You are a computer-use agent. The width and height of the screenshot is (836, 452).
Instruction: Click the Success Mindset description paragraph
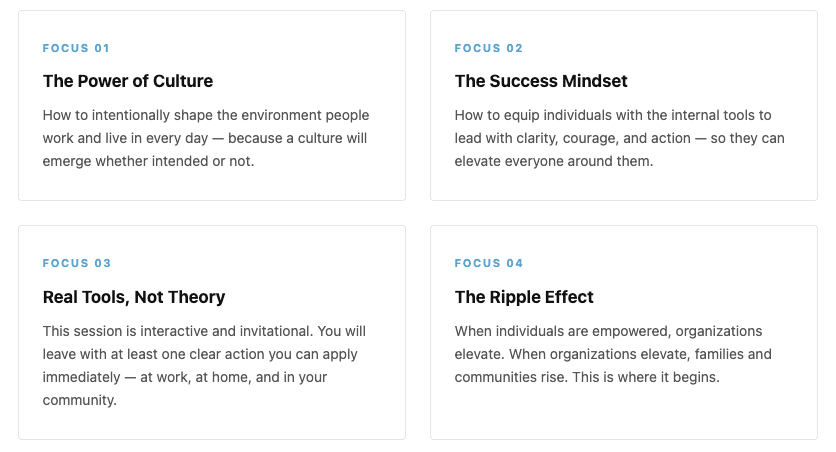pyautogui.click(x=619, y=138)
